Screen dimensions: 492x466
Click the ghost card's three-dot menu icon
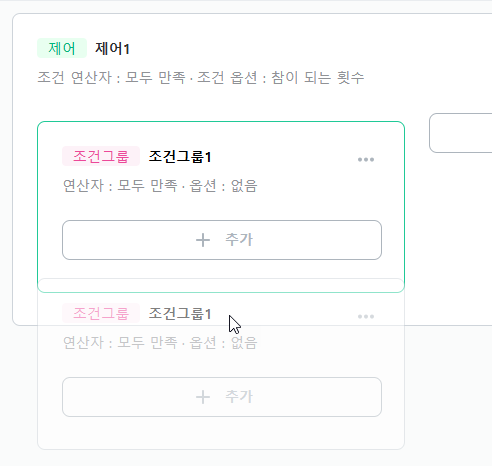point(366,316)
